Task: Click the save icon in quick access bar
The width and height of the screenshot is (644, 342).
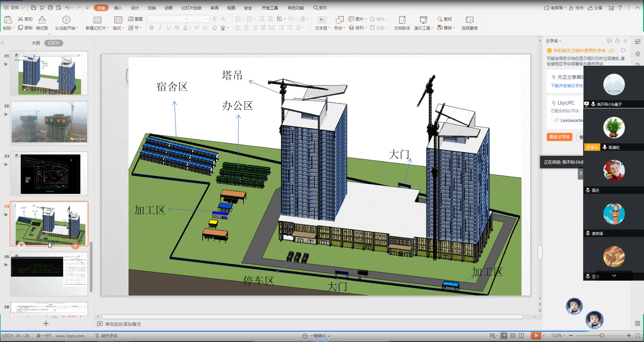Action: tap(33, 8)
